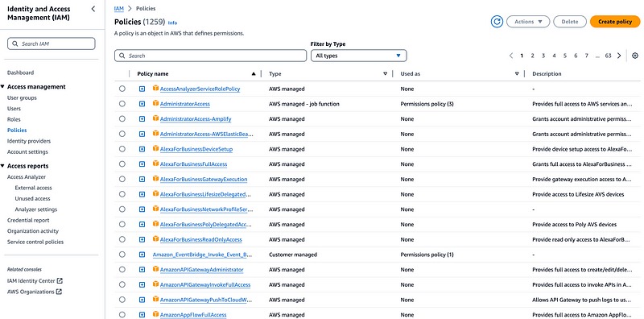This screenshot has width=644, height=319.
Task: Expand the AlexaForBusinessGatewayExecution row details
Action: coord(142,179)
